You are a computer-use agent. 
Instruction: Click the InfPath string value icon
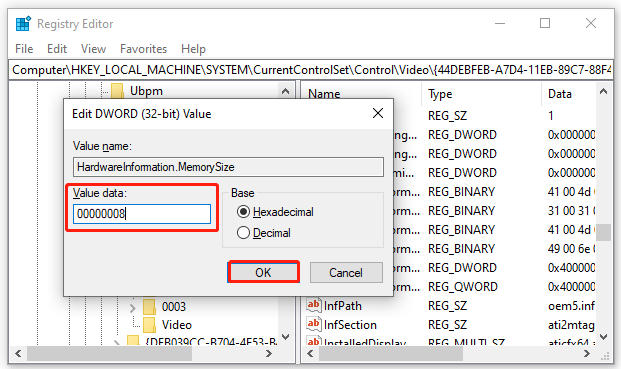point(313,305)
